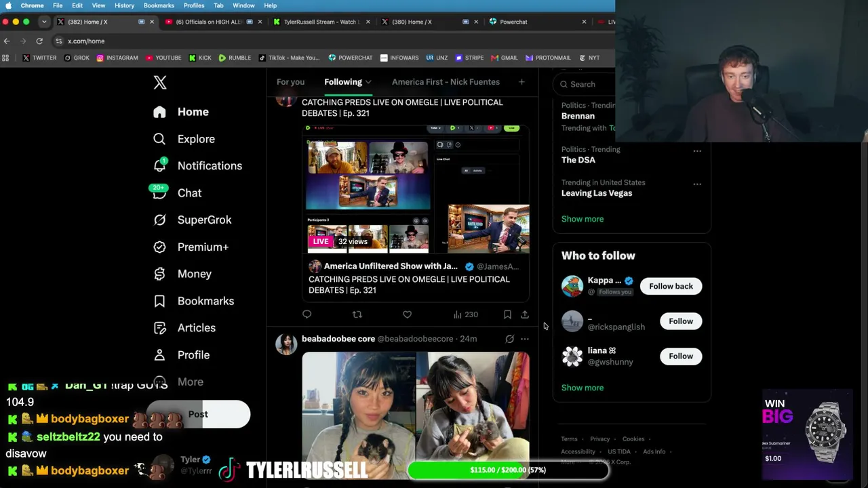Open the INFOWARS bookmark
This screenshot has width=868, height=488.
click(x=399, y=58)
